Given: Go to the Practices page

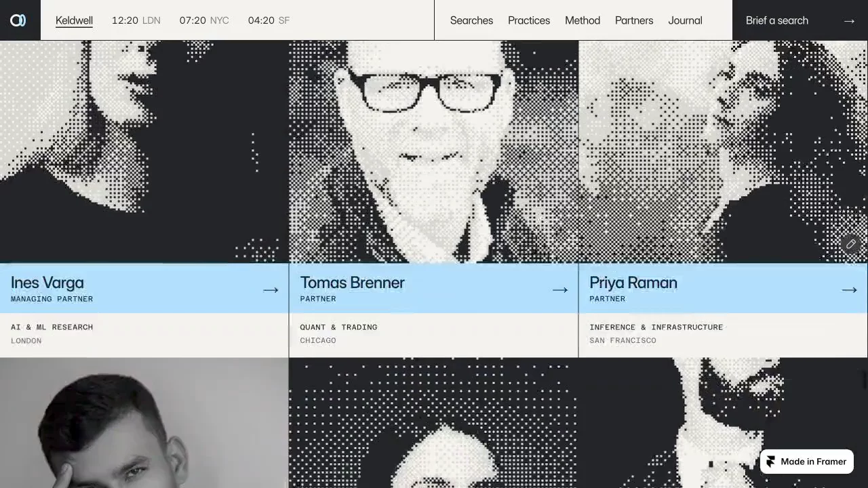Looking at the screenshot, I should (x=529, y=20).
